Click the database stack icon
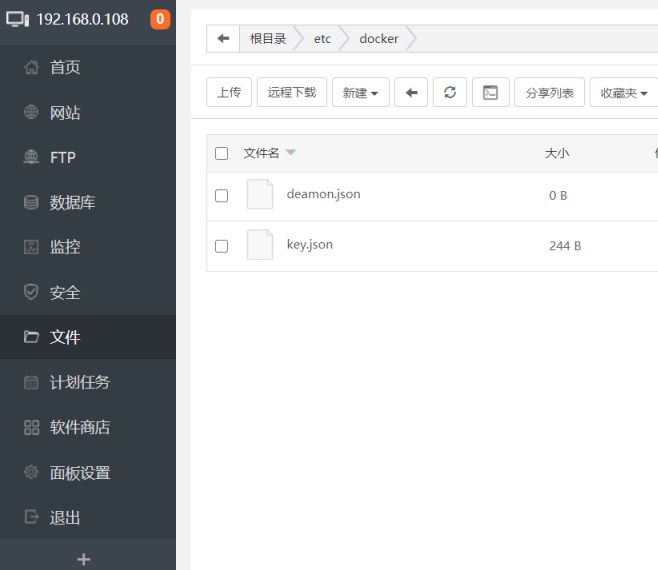Image resolution: width=658 pixels, height=570 pixels. (x=31, y=202)
